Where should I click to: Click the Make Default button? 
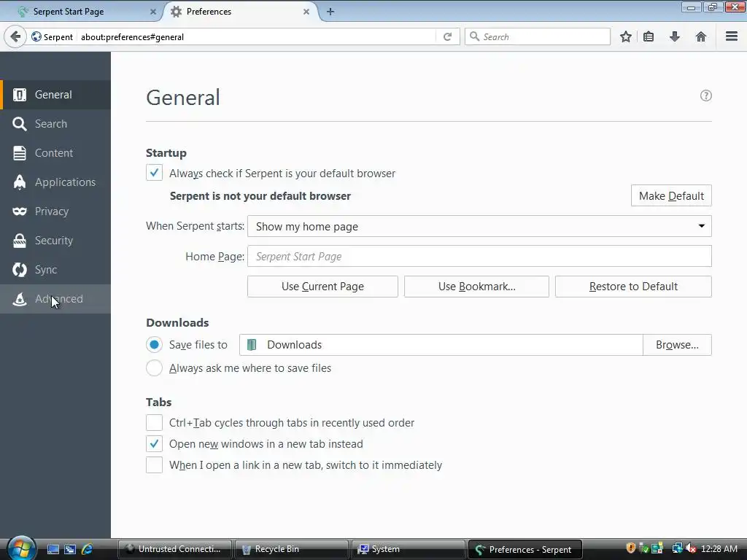(671, 195)
